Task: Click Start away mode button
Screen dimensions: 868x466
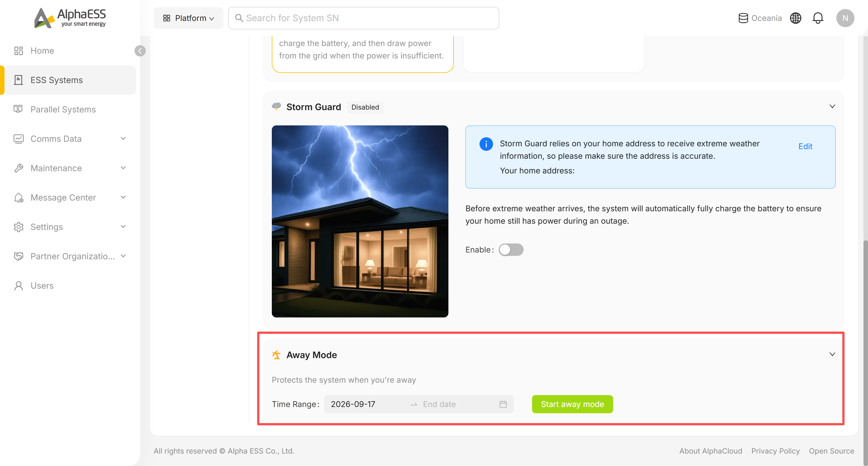Action: 572,404
